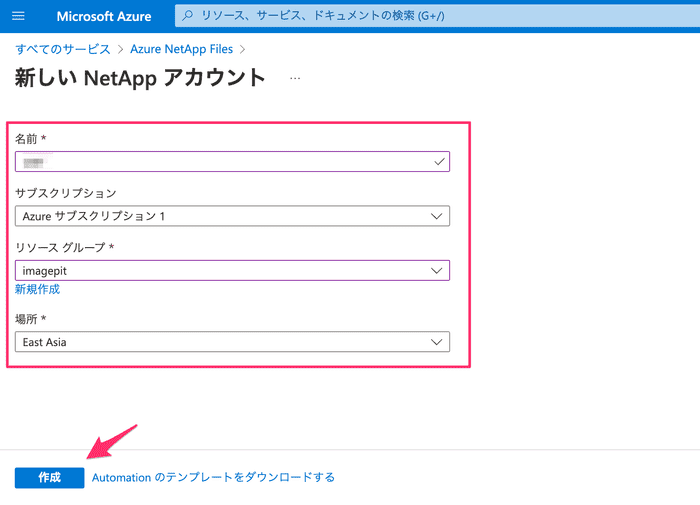Click the search magnifier icon
The height and width of the screenshot is (505, 700).
pos(188,16)
